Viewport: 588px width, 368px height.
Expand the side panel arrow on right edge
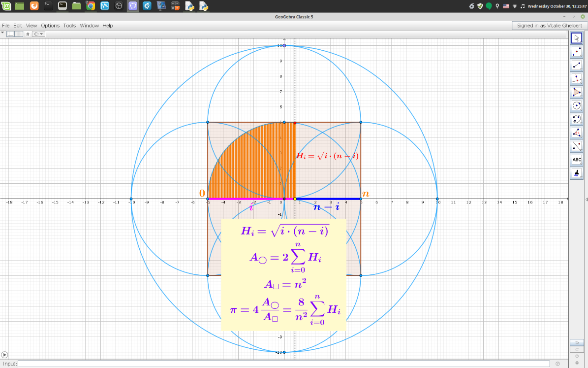tap(586, 200)
